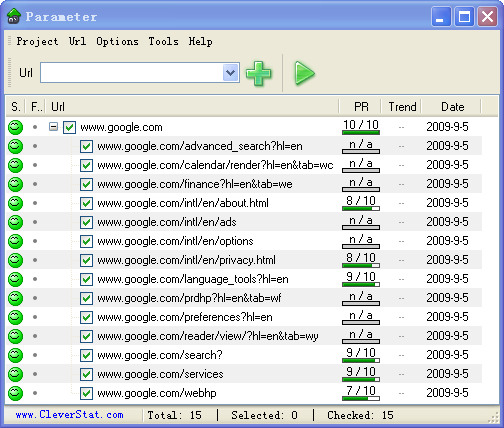The height and width of the screenshot is (428, 504).
Task: Click smiley status icon for prdhp row
Action: [x=15, y=298]
